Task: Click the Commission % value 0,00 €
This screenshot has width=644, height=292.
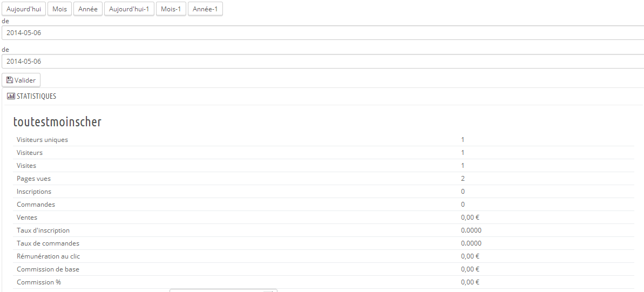Action: (x=470, y=282)
